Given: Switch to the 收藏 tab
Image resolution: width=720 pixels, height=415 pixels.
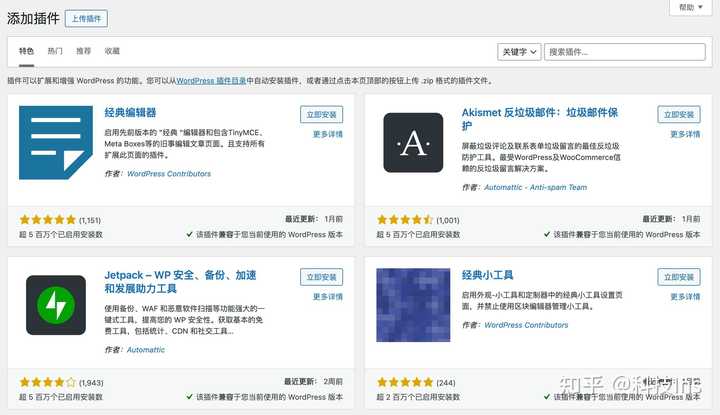Looking at the screenshot, I should pos(112,51).
